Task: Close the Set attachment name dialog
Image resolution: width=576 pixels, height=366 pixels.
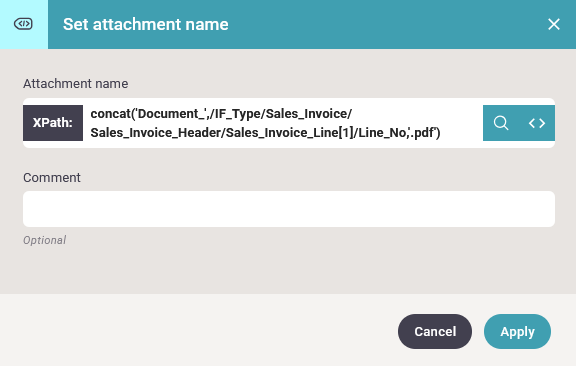Action: (x=554, y=24)
